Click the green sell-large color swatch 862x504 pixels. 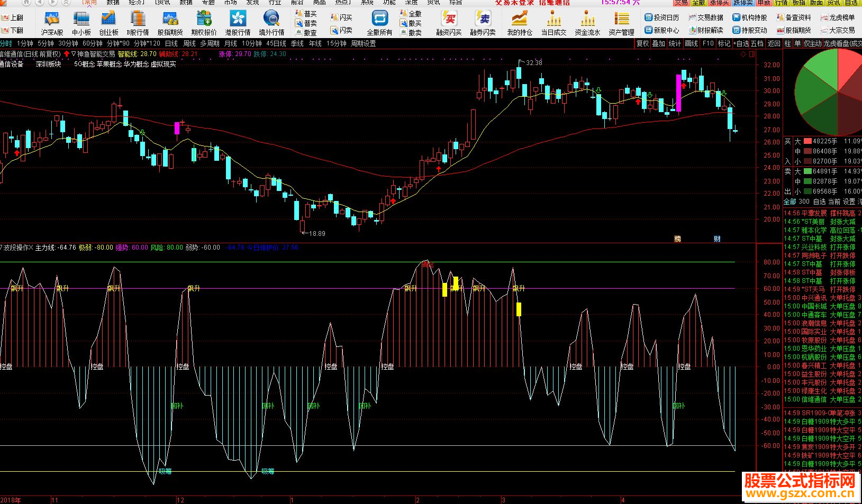click(807, 171)
